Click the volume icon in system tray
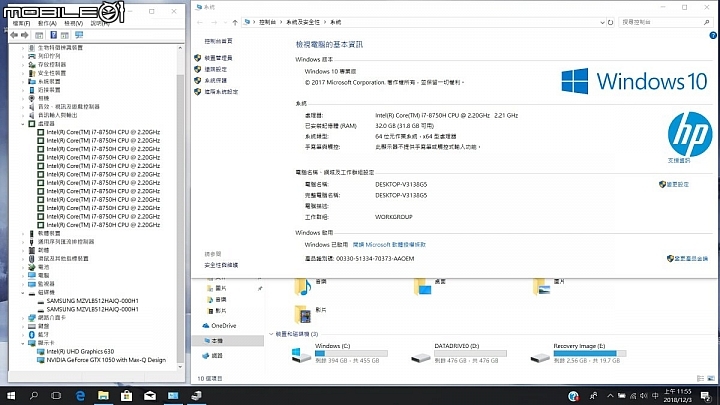This screenshot has width=720, height=405. tap(644, 395)
